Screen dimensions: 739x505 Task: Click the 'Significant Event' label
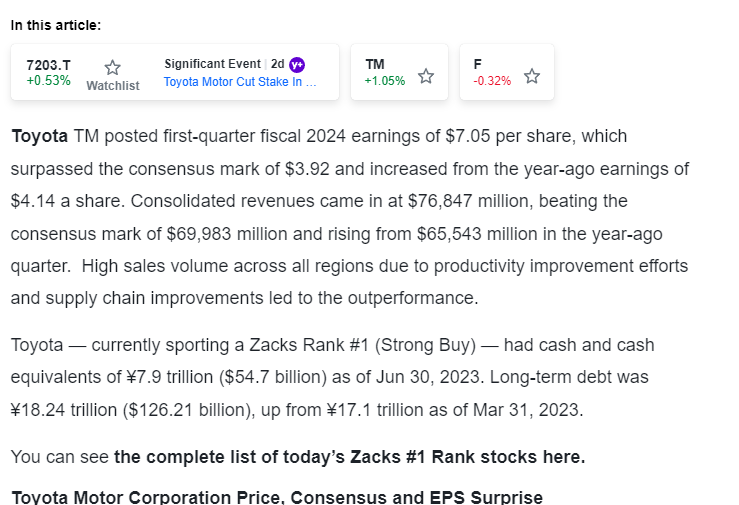tap(211, 64)
